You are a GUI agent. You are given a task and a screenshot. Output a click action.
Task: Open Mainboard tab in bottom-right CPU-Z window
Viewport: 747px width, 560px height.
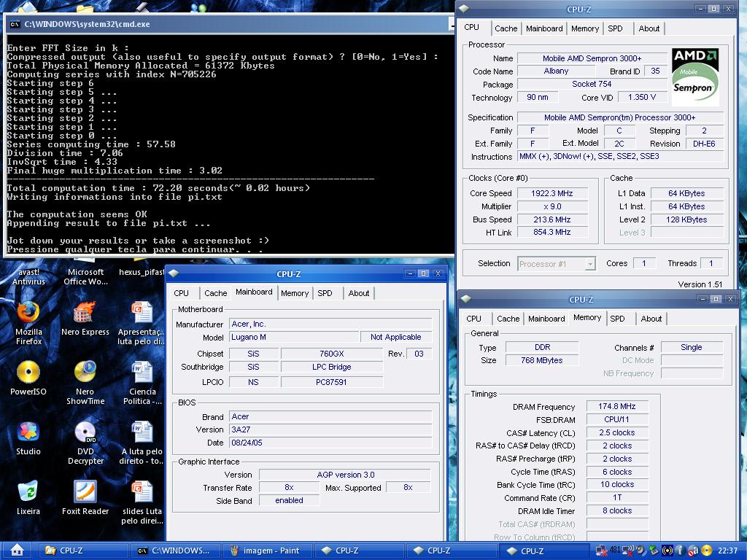click(x=546, y=319)
